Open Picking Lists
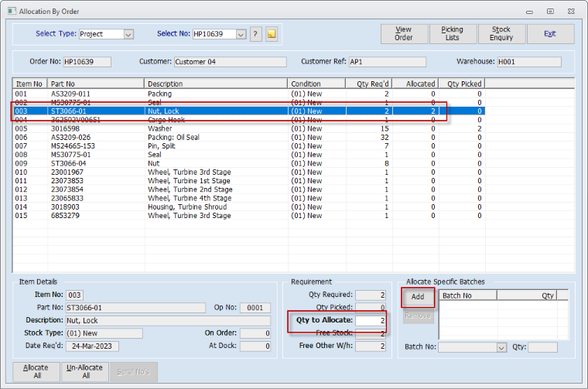 tap(453, 34)
